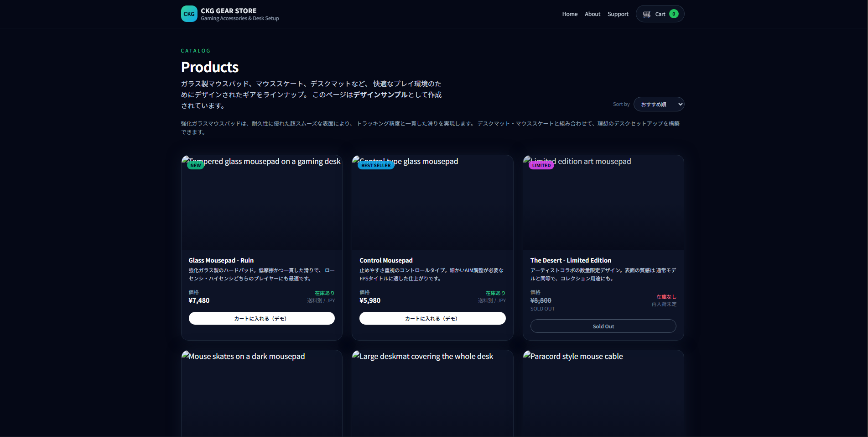The height and width of the screenshot is (437, 868).
Task: Click the BEST SELLER badge on Control Mousepad
Action: (x=375, y=165)
